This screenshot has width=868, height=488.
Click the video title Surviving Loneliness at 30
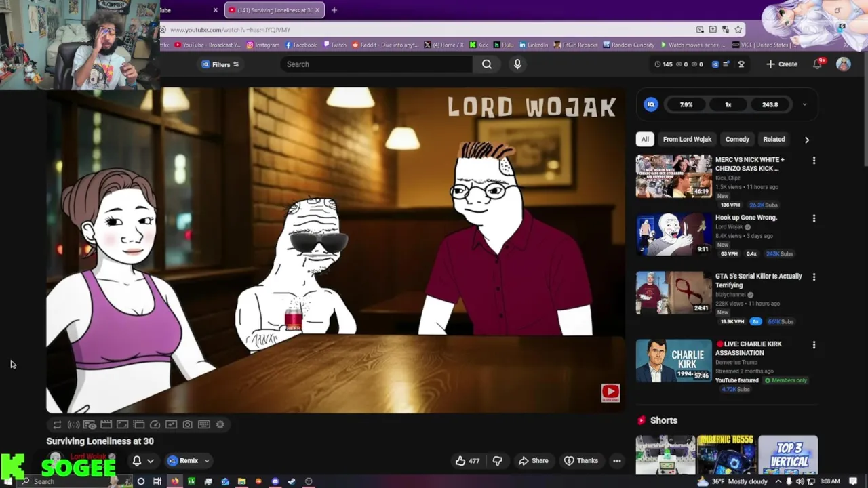pyautogui.click(x=100, y=441)
